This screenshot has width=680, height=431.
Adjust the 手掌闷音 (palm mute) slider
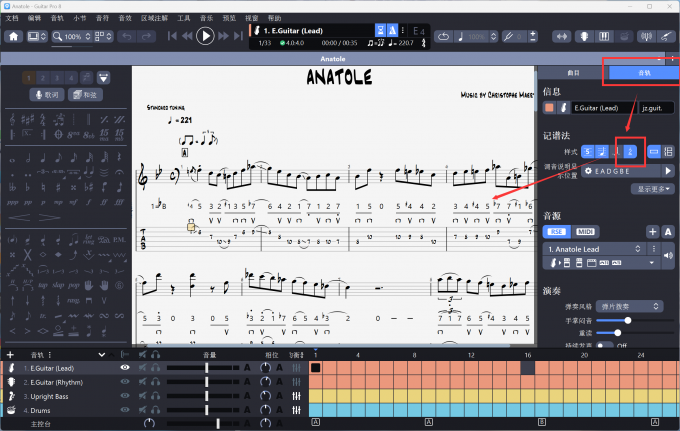click(628, 320)
